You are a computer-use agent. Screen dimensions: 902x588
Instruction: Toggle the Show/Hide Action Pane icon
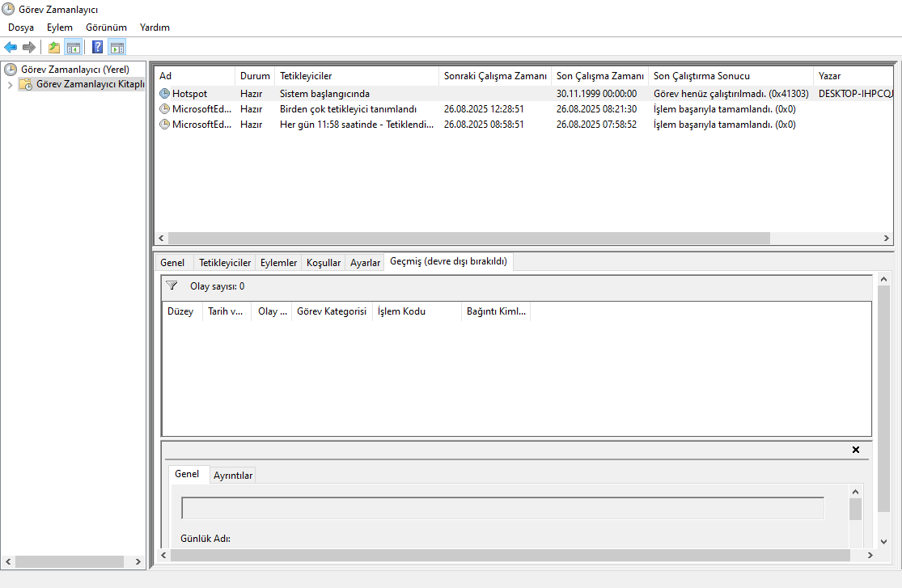[x=116, y=47]
